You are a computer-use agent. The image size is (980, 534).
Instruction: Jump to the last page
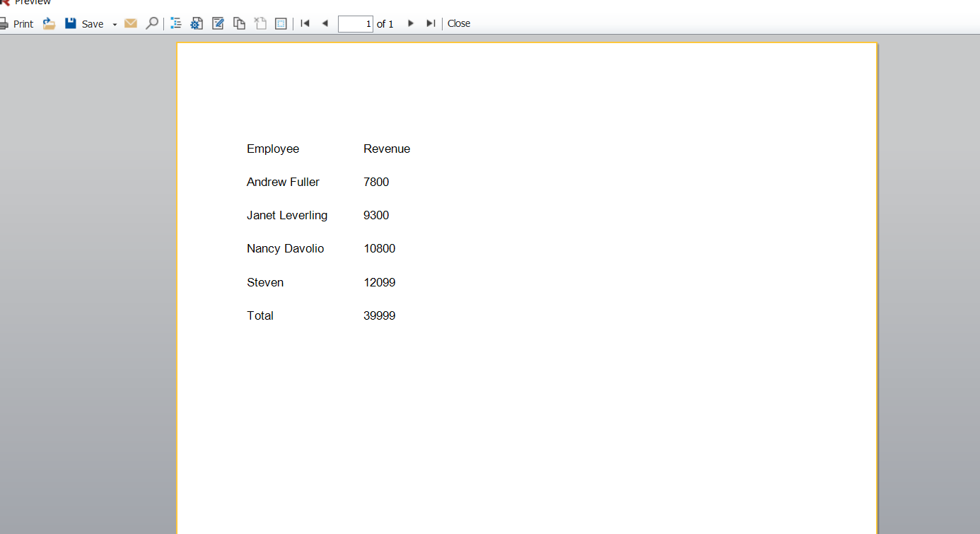point(430,23)
